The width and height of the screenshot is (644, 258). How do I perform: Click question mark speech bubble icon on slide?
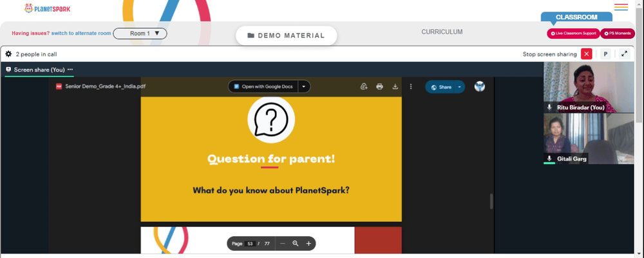pos(271,119)
